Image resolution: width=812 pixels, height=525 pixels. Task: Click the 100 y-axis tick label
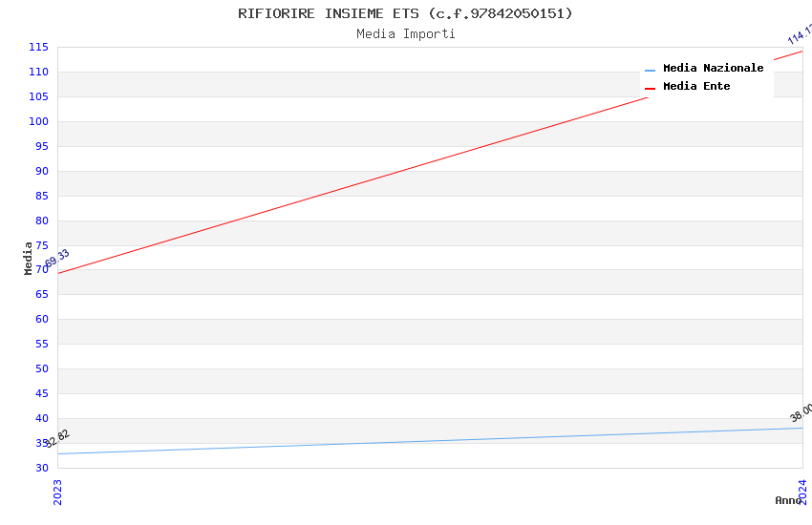pyautogui.click(x=38, y=121)
